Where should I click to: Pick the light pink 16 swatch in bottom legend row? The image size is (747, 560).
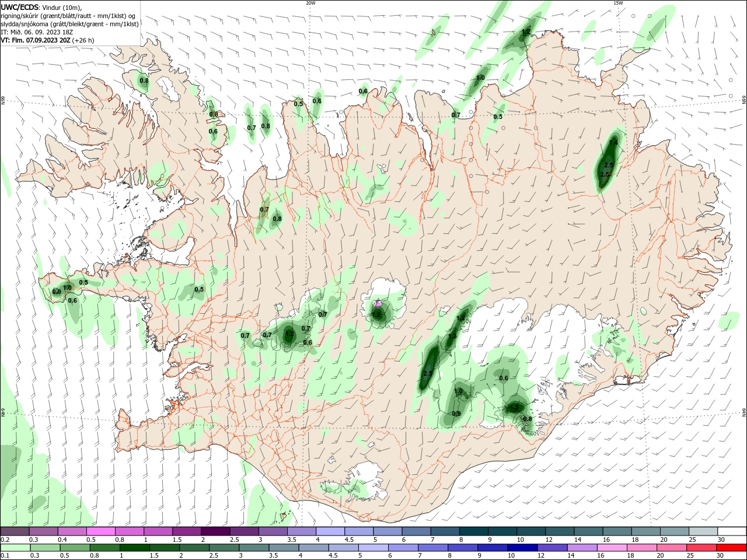point(612,548)
